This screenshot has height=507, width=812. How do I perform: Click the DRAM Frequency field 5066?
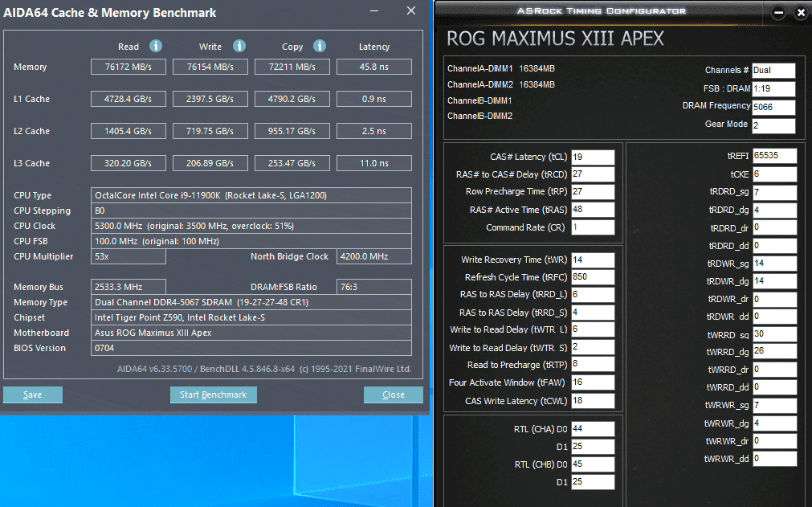point(773,107)
